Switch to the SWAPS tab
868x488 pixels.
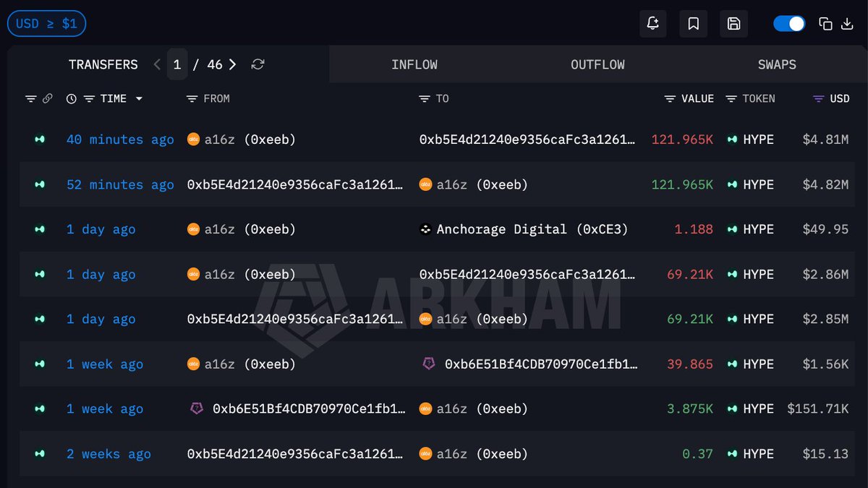tap(777, 64)
